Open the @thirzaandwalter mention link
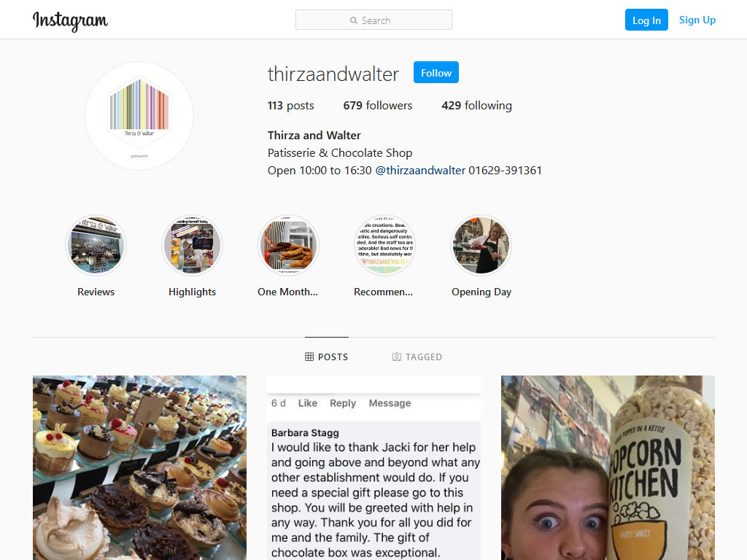 coord(420,171)
